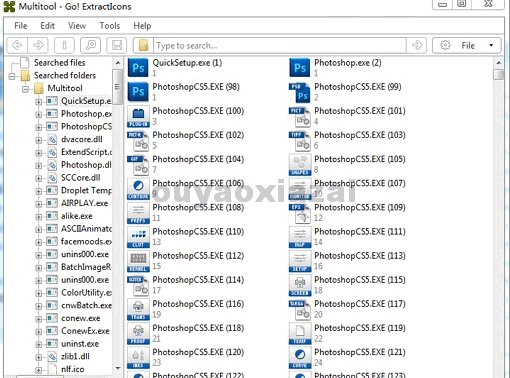Select the QuickSetup.exe (1) Ps icon
Image resolution: width=510 pixels, height=378 pixels.
pos(138,68)
